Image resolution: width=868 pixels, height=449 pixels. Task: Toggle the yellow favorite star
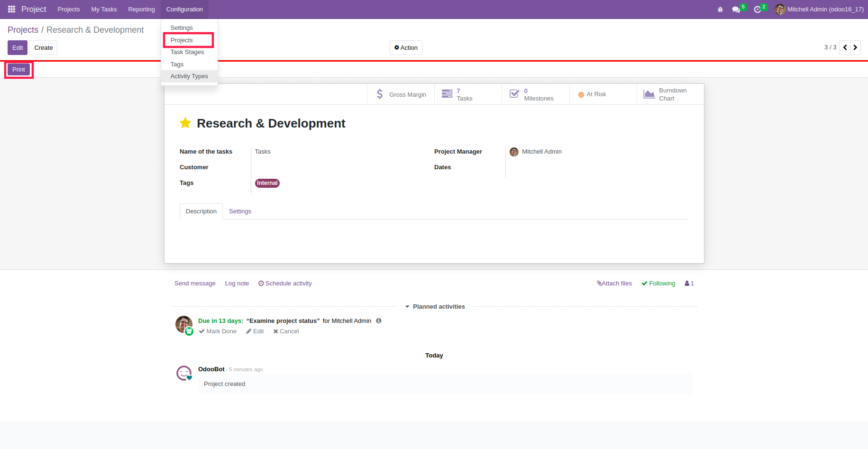pyautogui.click(x=185, y=123)
